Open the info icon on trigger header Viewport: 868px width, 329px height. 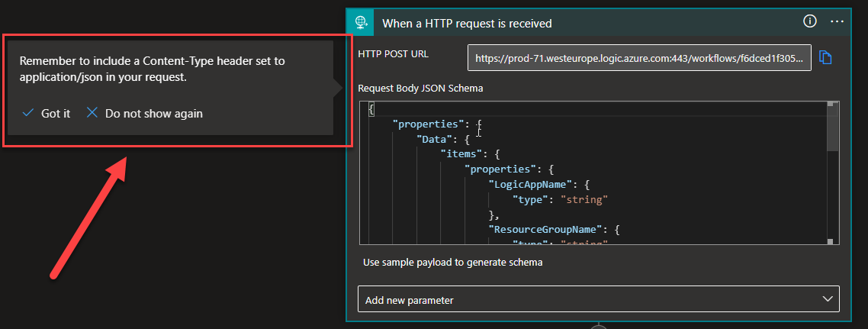810,21
